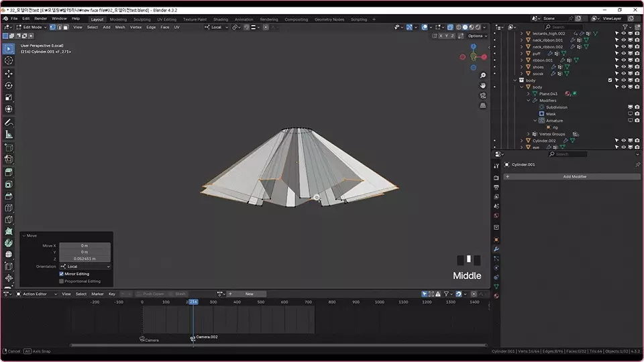Toggle body collection exclude checkbox

pos(610,80)
